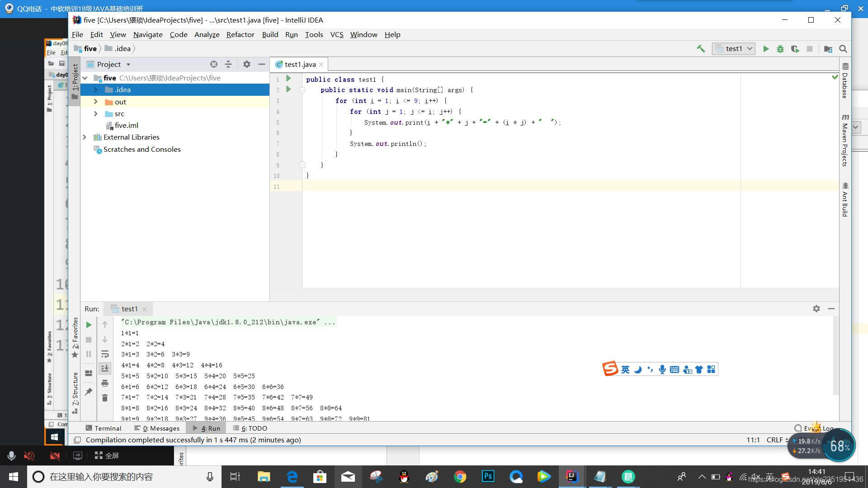The width and height of the screenshot is (868, 488).
Task: Clear console with the trash icon
Action: click(x=105, y=398)
